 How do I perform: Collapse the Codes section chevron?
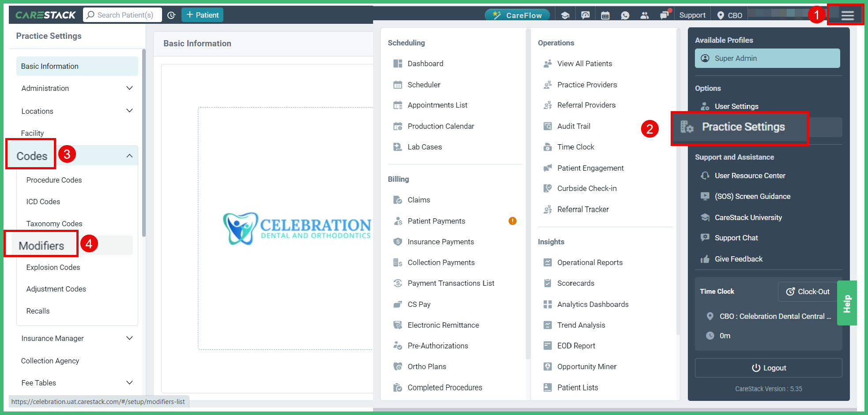point(129,155)
